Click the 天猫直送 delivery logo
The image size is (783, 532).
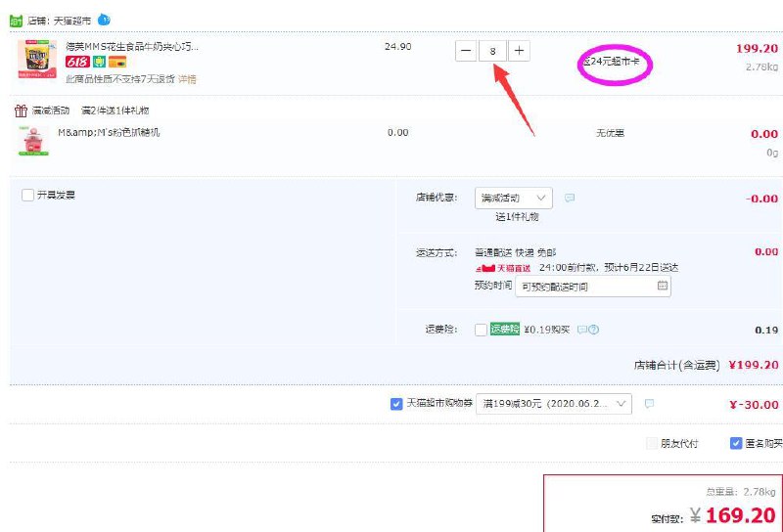(x=503, y=268)
